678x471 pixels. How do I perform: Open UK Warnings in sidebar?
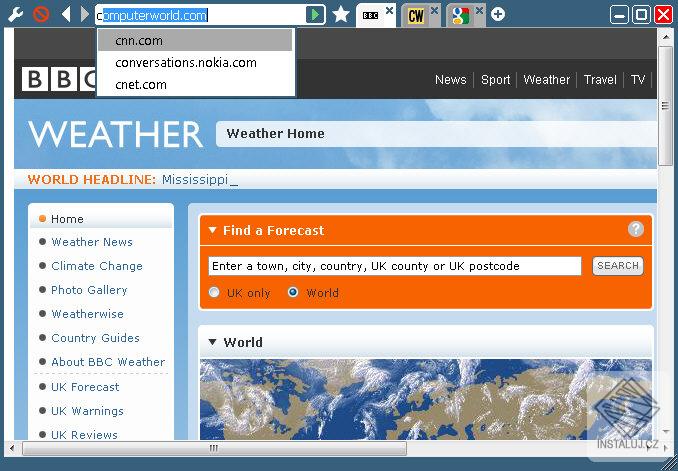click(87, 411)
